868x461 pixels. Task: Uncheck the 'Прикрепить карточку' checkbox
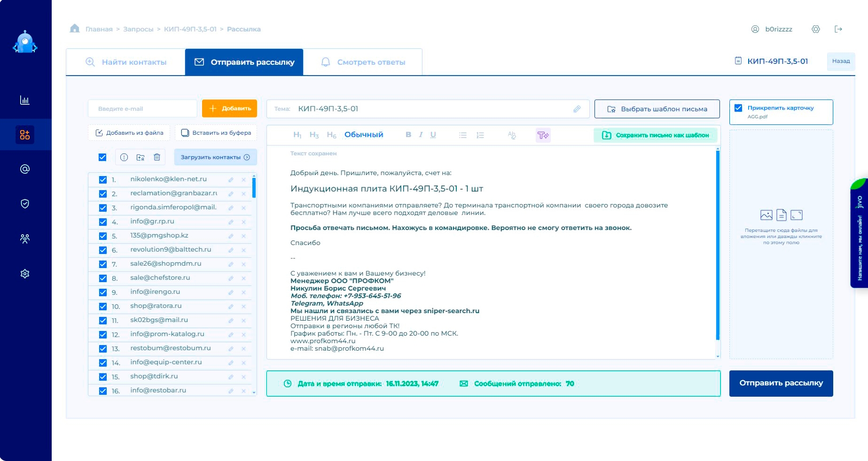pyautogui.click(x=738, y=108)
